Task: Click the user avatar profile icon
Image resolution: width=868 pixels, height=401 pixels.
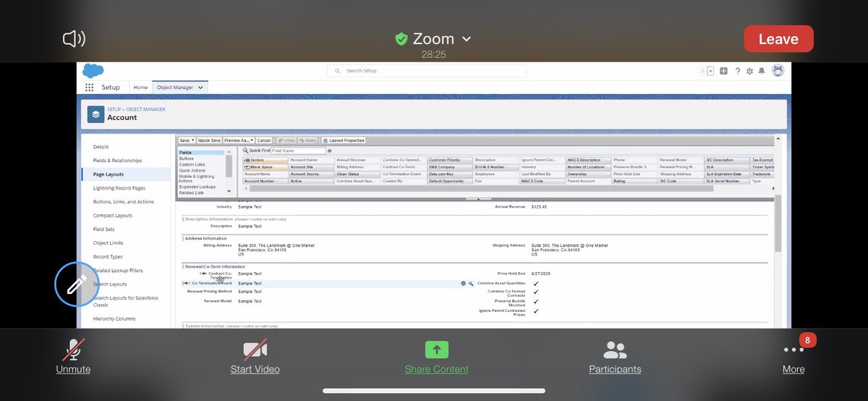Action: click(x=778, y=71)
